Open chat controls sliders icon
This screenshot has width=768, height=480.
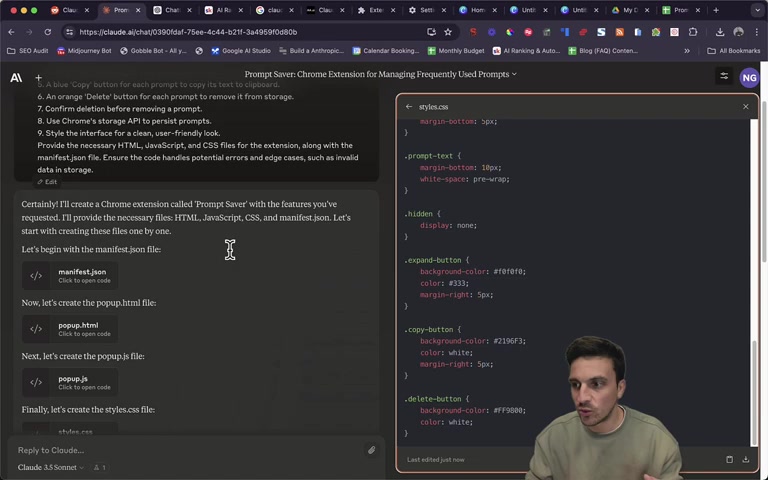(724, 76)
